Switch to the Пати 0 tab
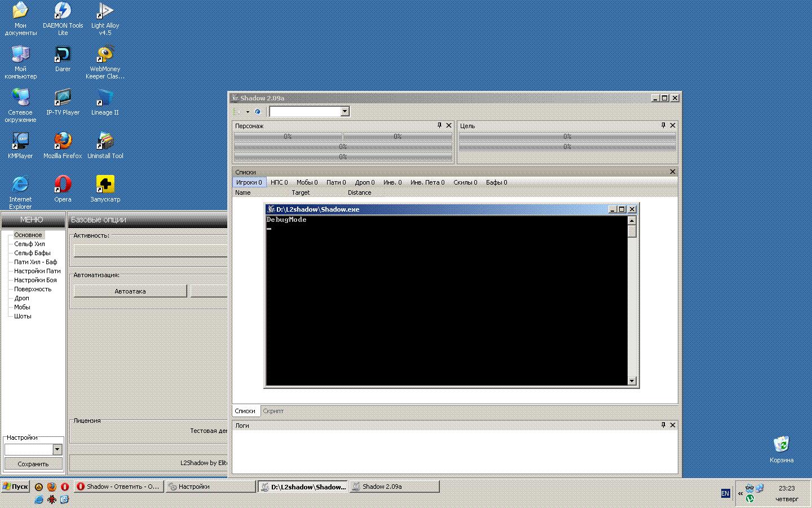Image resolution: width=812 pixels, height=508 pixels. 336,182
